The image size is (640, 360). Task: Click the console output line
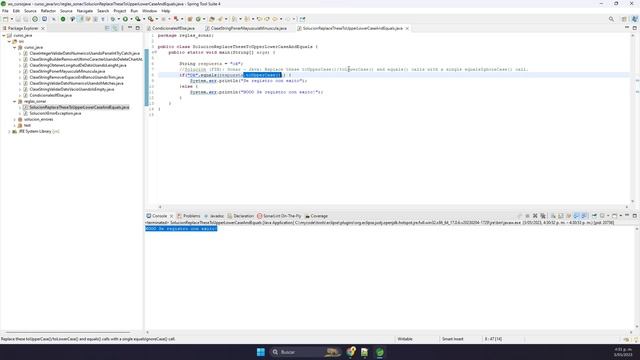[181, 229]
